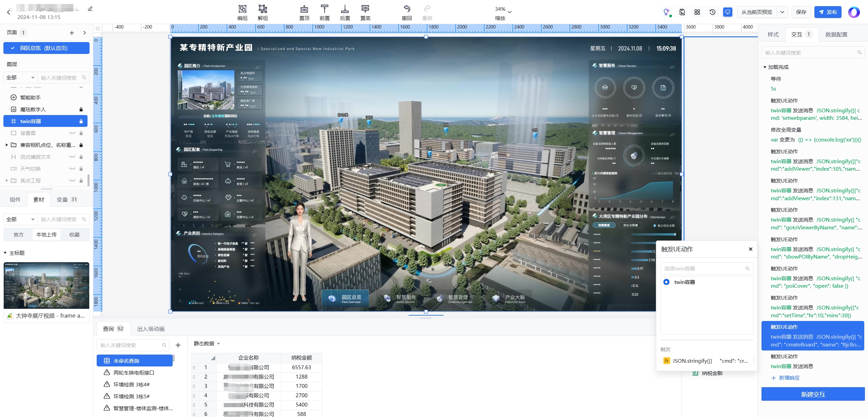The width and height of the screenshot is (868, 417).
Task: Select the 智能助手 layer
Action: pos(45,98)
